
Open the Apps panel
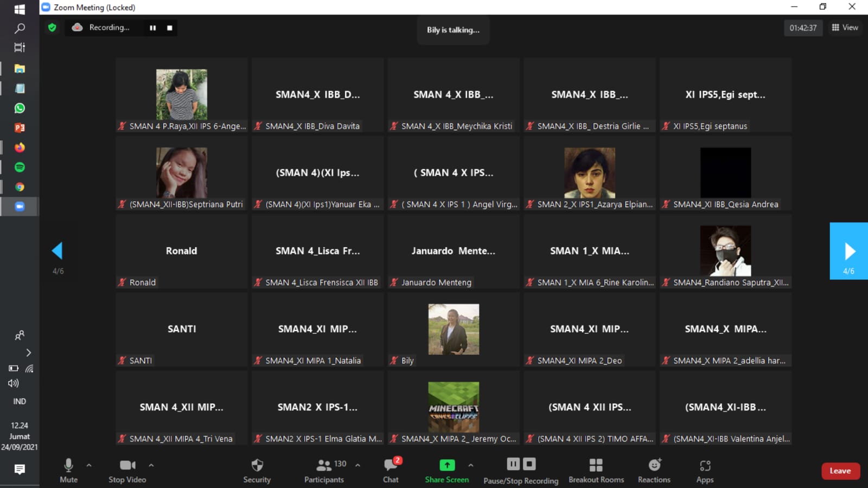click(x=705, y=470)
